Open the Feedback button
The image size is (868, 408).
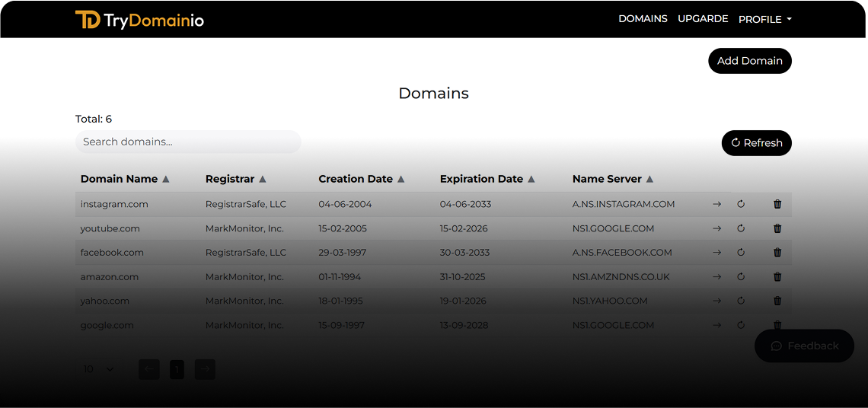804,346
